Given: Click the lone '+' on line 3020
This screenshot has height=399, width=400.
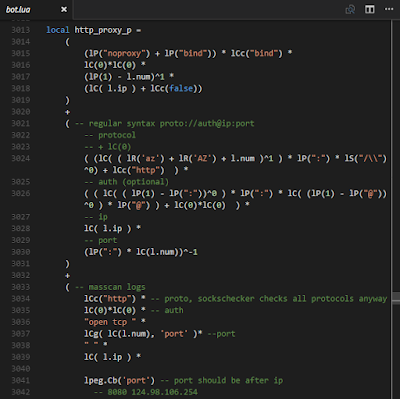Looking at the screenshot, I should point(67,112).
